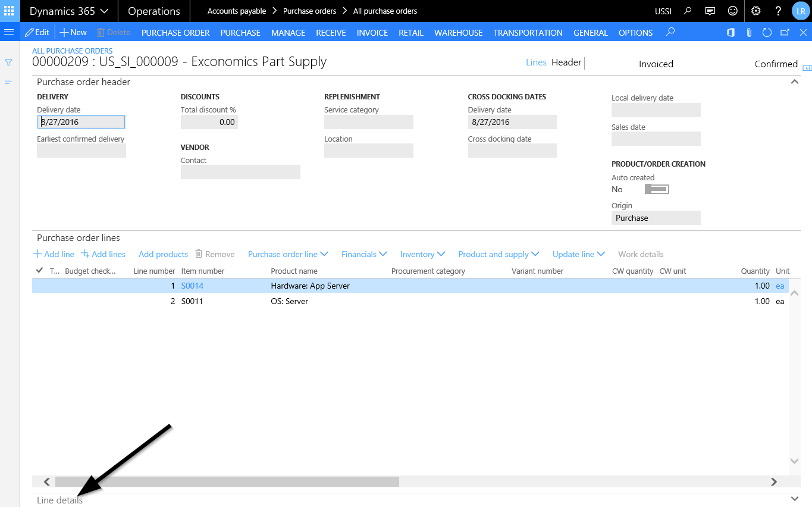The height and width of the screenshot is (507, 812).
Task: Click the Service category field
Action: click(x=369, y=122)
